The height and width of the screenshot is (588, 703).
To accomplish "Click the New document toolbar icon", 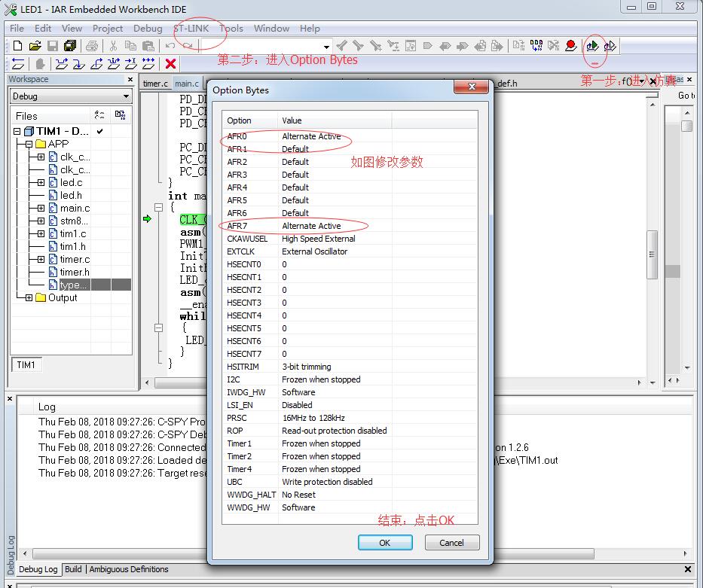I will [x=17, y=46].
